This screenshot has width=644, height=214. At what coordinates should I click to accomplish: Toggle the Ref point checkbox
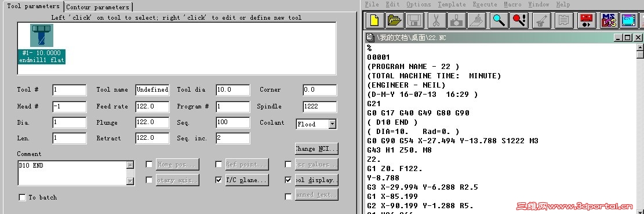[219, 165]
